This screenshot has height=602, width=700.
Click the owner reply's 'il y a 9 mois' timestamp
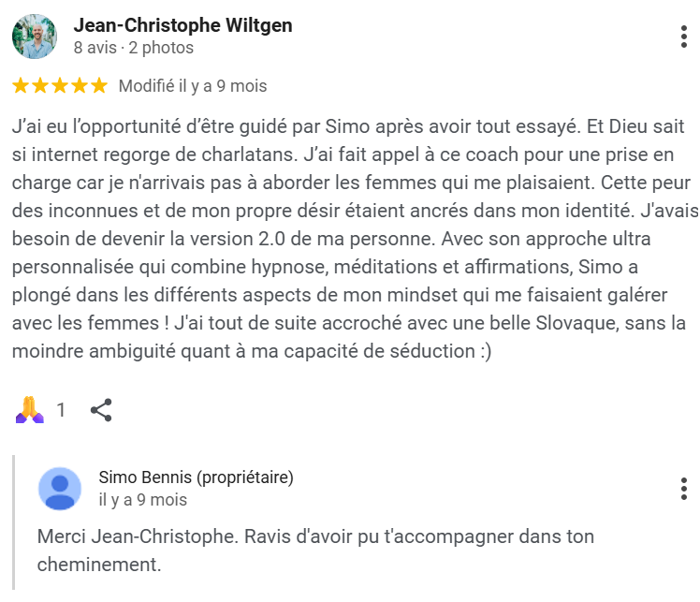point(143,500)
